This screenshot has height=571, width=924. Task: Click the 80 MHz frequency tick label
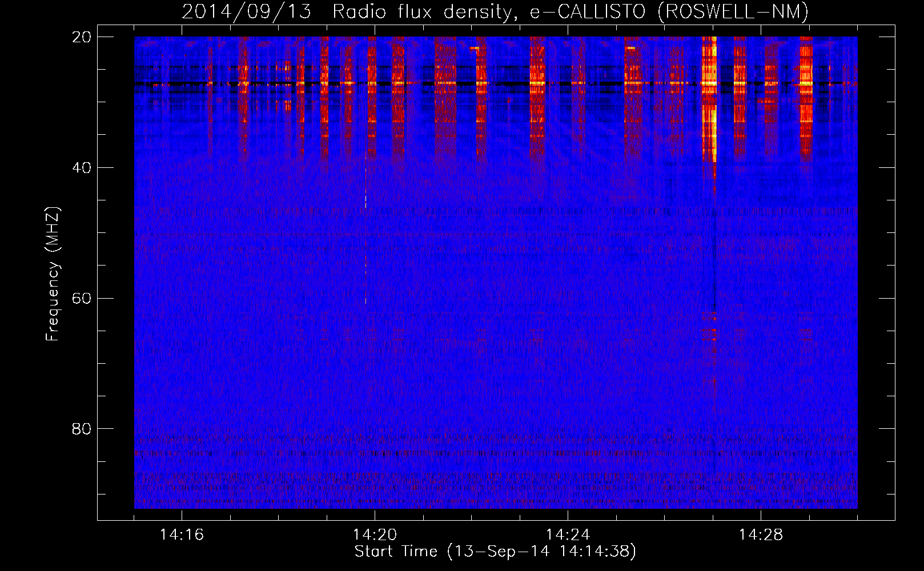click(82, 428)
